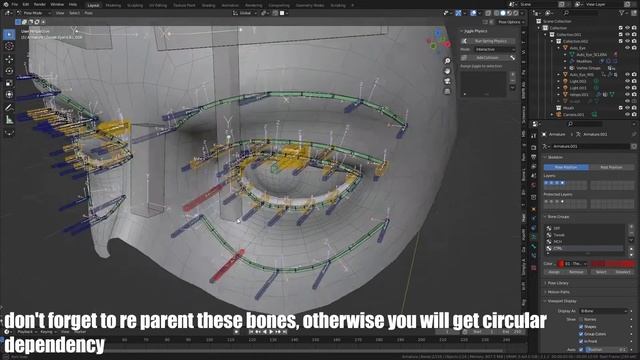
Task: Expand the Motion Paths panel
Action: [558, 292]
